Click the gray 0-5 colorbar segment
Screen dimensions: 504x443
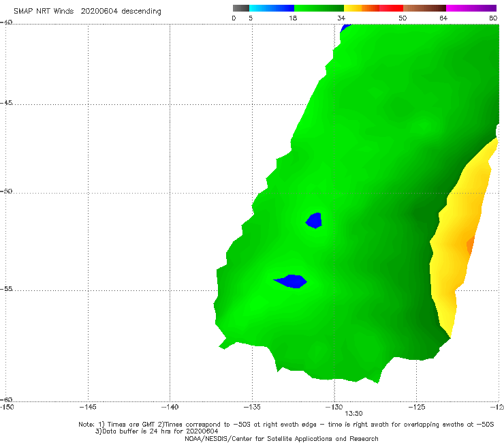(x=241, y=8)
